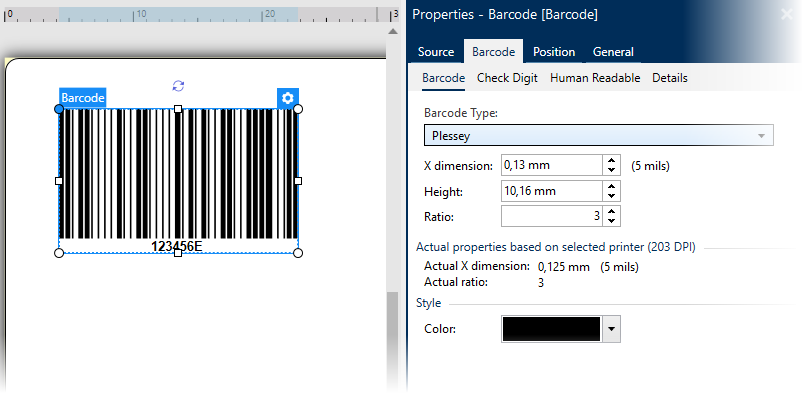Expand the Color dropdown arrow
This screenshot has height=393, width=803.
[611, 329]
